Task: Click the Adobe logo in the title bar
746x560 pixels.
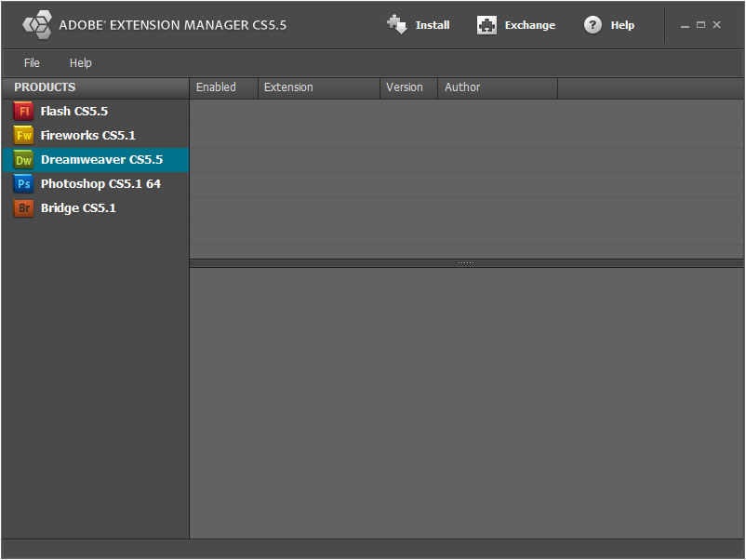Action: (37, 24)
